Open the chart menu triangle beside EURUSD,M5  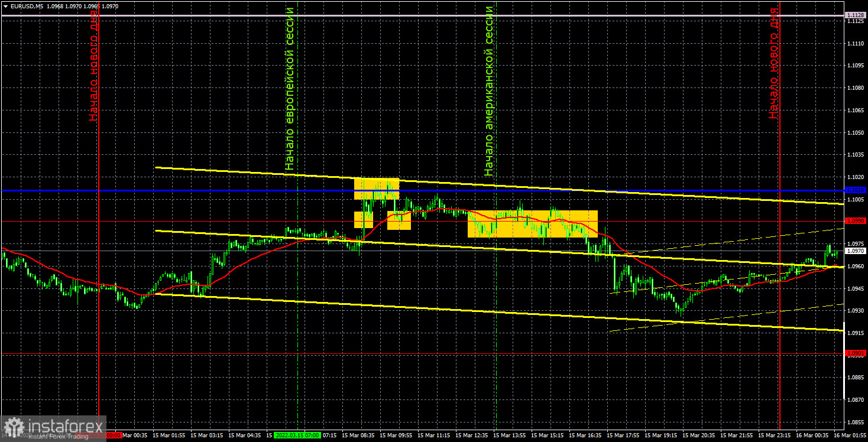pos(5,6)
